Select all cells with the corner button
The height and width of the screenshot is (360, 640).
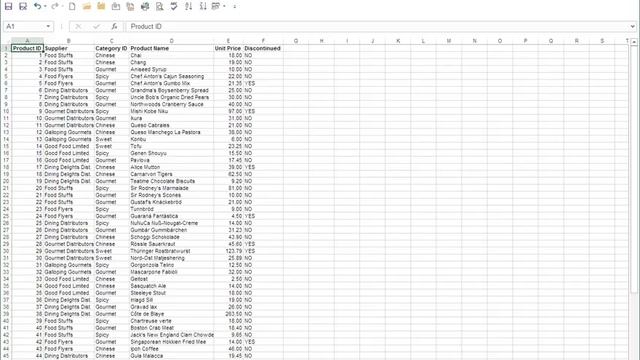[6, 41]
